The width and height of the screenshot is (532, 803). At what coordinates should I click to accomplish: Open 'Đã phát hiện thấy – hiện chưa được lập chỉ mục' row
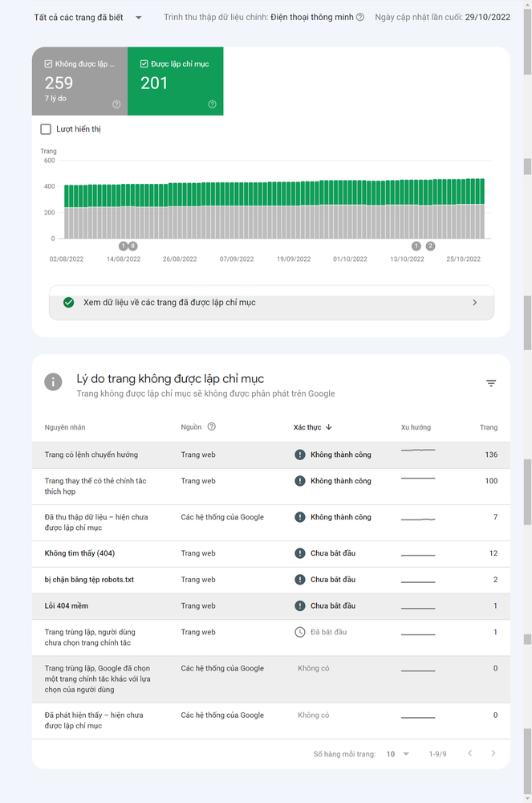pyautogui.click(x=271, y=720)
